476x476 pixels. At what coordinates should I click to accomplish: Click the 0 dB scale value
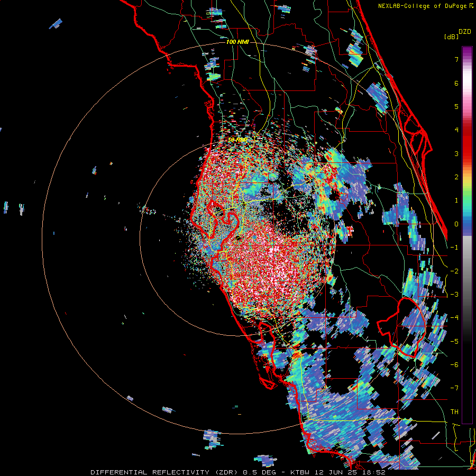(456, 224)
